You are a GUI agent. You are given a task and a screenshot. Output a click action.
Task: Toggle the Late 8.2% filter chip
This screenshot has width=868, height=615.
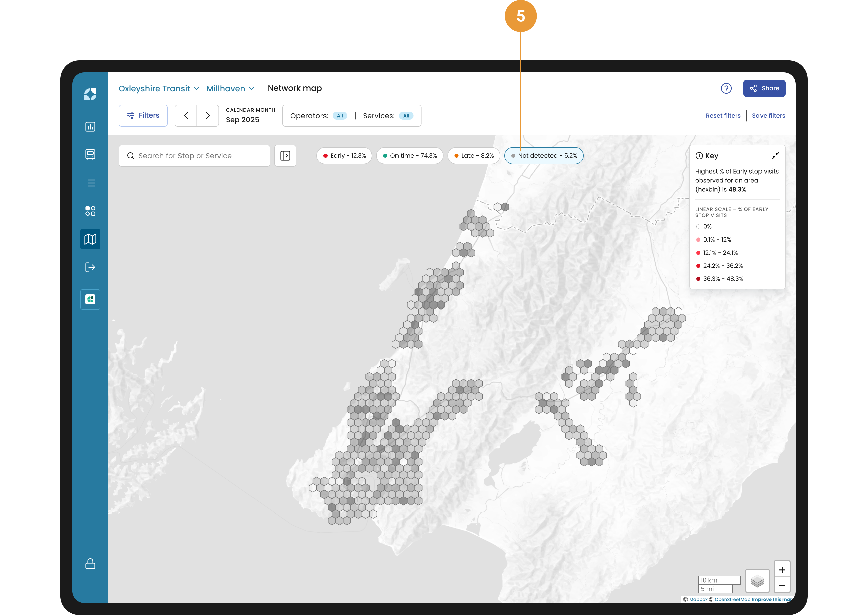click(x=473, y=156)
